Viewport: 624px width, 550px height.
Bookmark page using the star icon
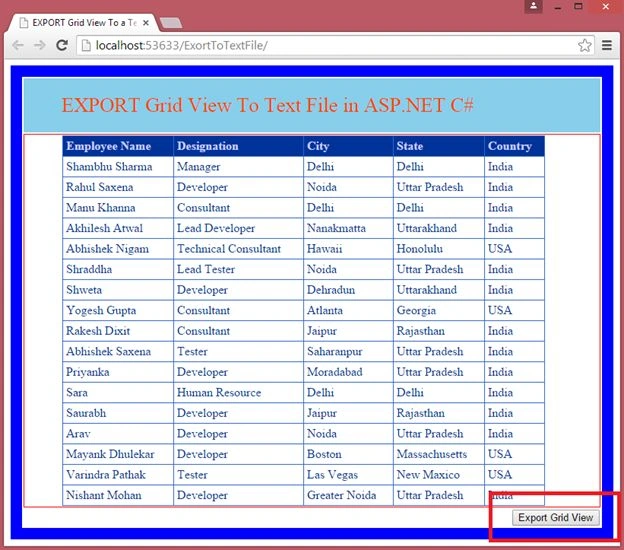coord(584,45)
